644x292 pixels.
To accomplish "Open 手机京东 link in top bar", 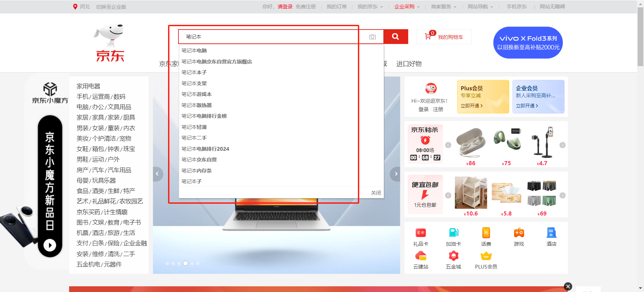I will [x=517, y=7].
